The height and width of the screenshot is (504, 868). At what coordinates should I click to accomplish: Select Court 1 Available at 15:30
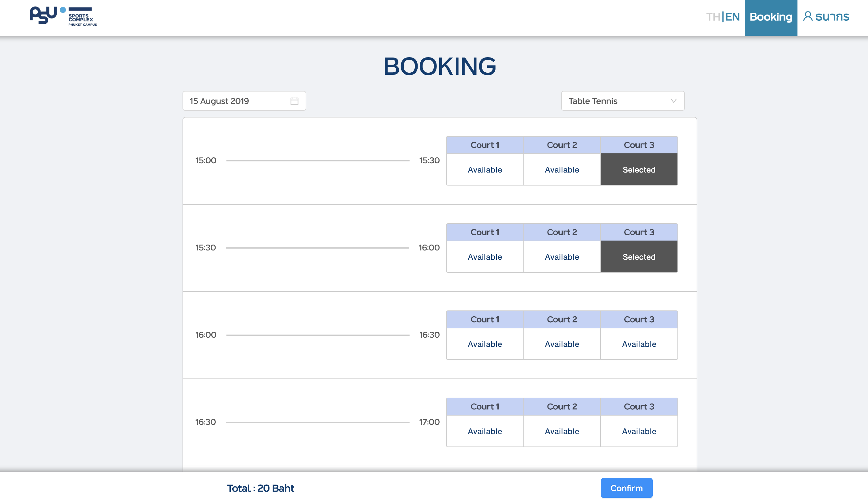click(485, 257)
